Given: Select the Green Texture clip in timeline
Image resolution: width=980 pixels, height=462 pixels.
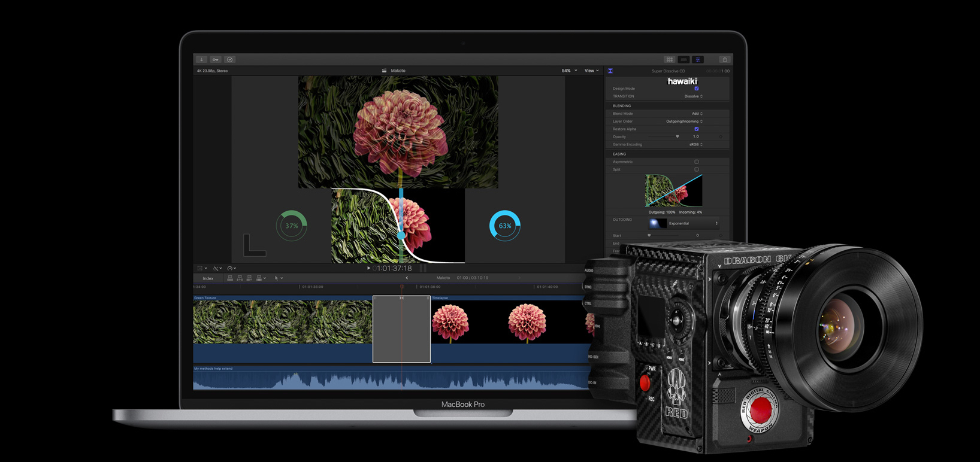Looking at the screenshot, I should click(283, 329).
